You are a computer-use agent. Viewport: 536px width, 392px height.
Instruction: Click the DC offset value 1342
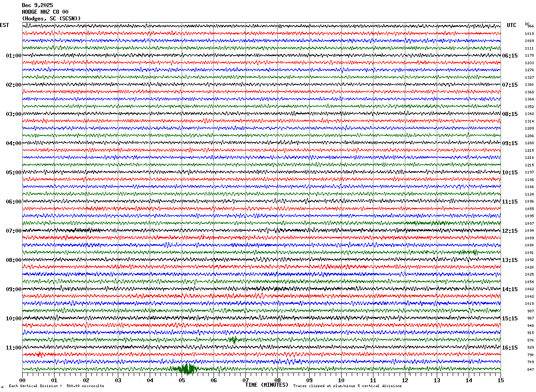coord(529,114)
